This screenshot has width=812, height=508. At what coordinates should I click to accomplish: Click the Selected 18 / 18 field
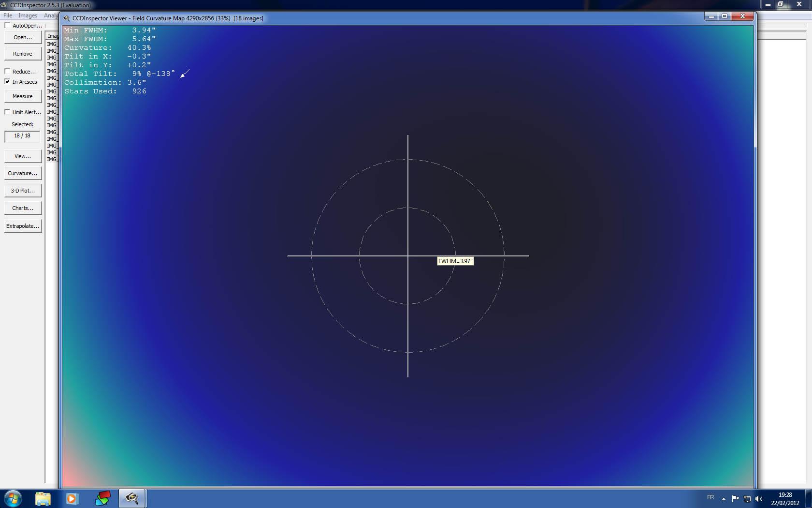click(x=22, y=136)
